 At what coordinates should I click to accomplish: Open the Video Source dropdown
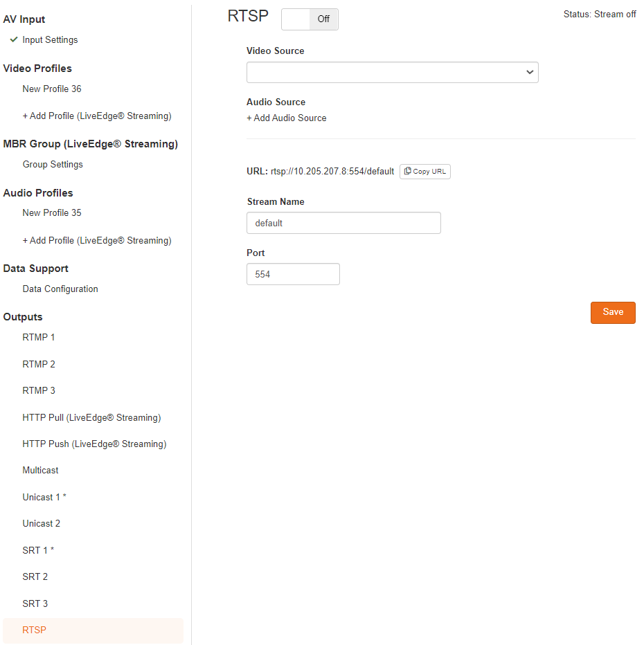click(392, 73)
